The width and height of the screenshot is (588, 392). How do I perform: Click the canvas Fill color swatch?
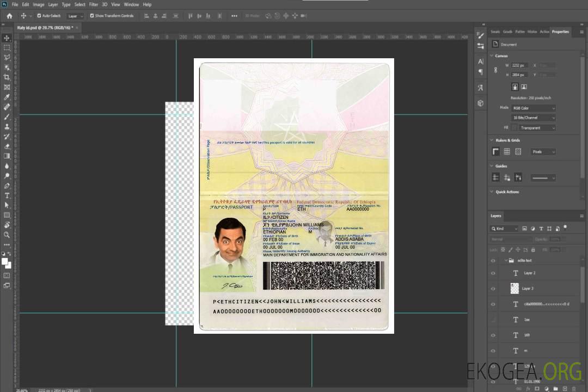click(514, 128)
